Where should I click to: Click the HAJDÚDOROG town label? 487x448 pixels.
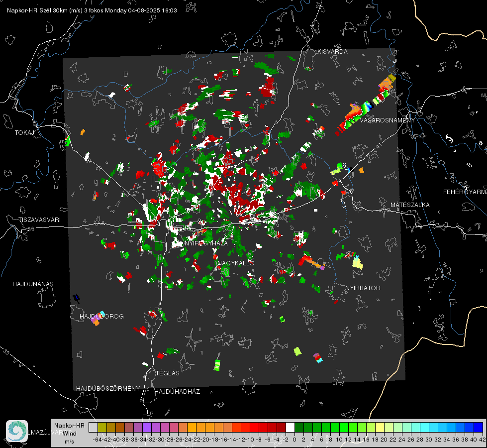click(x=101, y=317)
